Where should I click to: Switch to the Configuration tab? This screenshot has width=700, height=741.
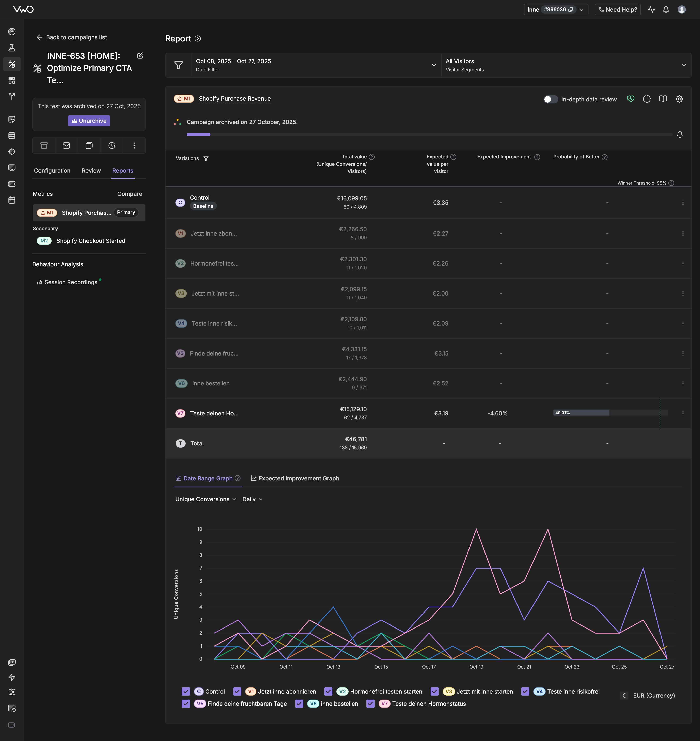(52, 171)
